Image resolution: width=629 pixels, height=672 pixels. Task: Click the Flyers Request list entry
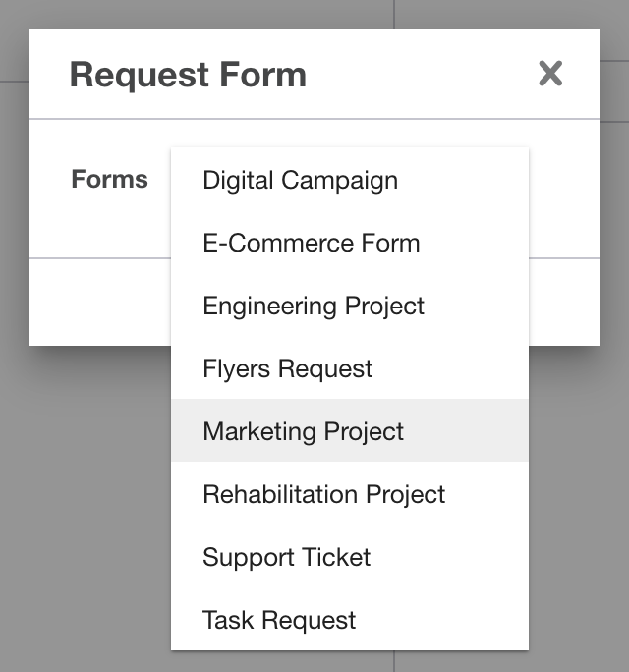288,369
